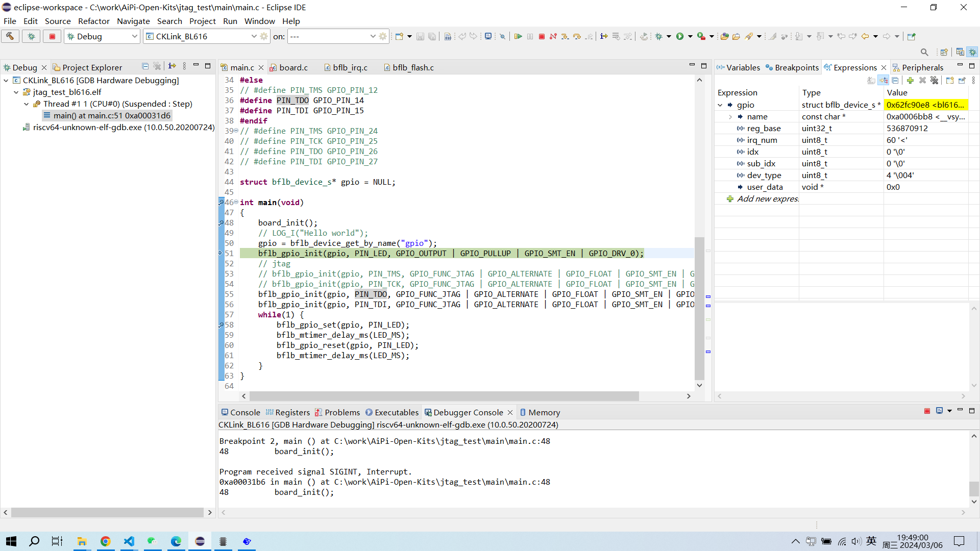Click the Open Console monitor icon
The height and width of the screenshot is (551, 980).
(x=488, y=36)
